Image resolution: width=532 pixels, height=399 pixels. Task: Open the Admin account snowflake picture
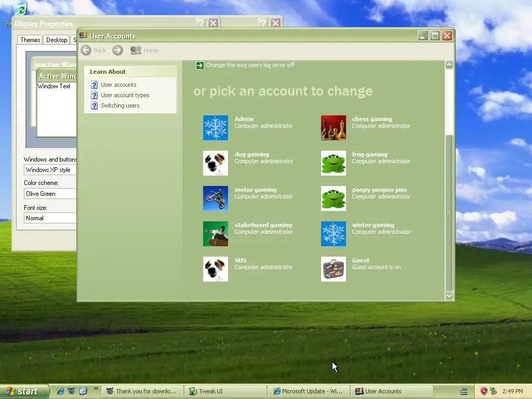pyautogui.click(x=216, y=128)
